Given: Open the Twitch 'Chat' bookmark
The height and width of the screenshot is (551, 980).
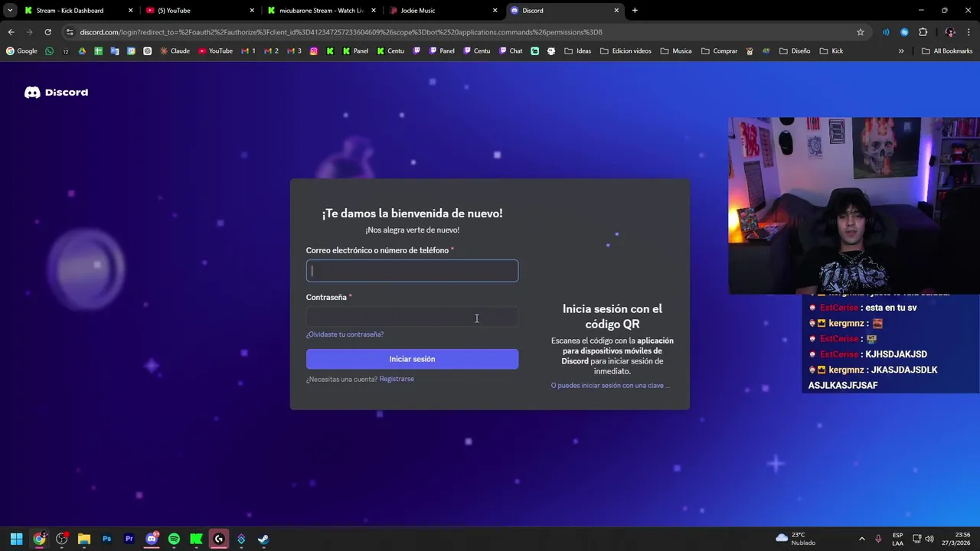Looking at the screenshot, I should (x=510, y=51).
